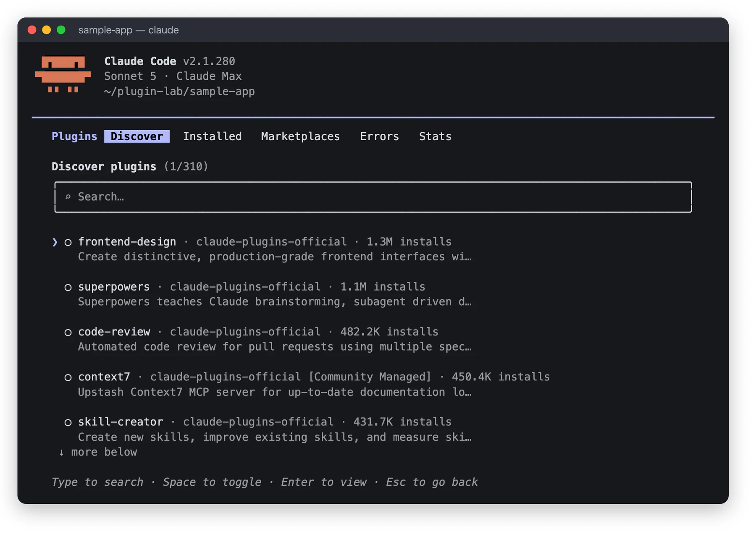Toggle the context7 plugin circle
The height and width of the screenshot is (537, 756).
(68, 377)
